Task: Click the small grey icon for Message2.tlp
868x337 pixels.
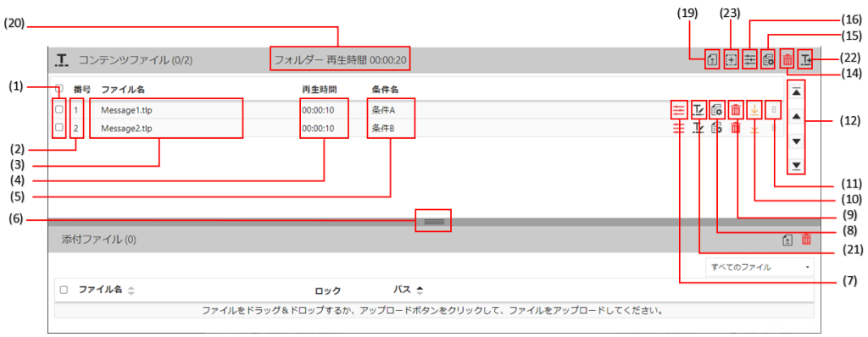Action: (773, 129)
